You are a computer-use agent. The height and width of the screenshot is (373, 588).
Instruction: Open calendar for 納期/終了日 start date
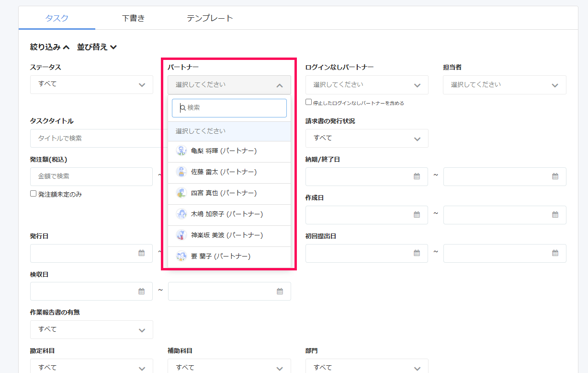click(417, 176)
